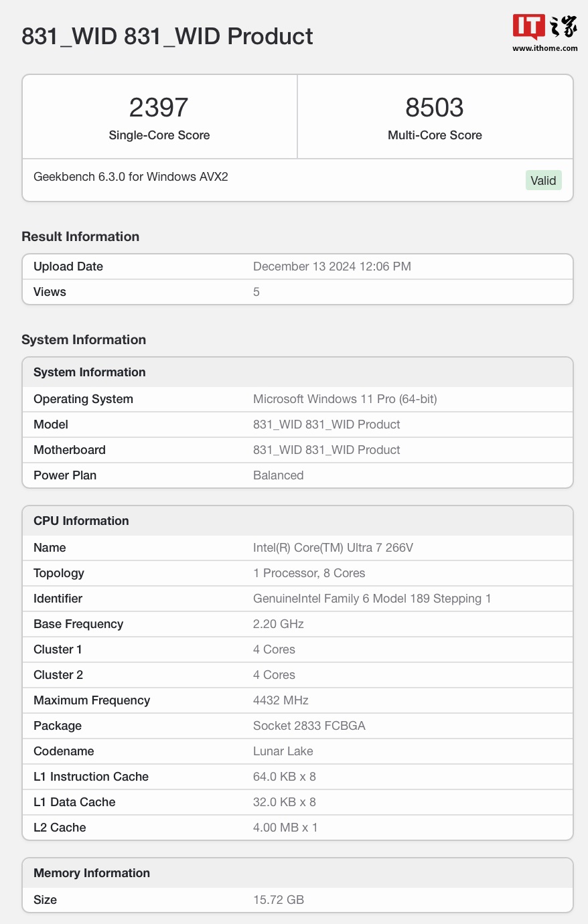Click the 4 Cores value for Cluster 1
The height and width of the screenshot is (924, 588).
[274, 649]
